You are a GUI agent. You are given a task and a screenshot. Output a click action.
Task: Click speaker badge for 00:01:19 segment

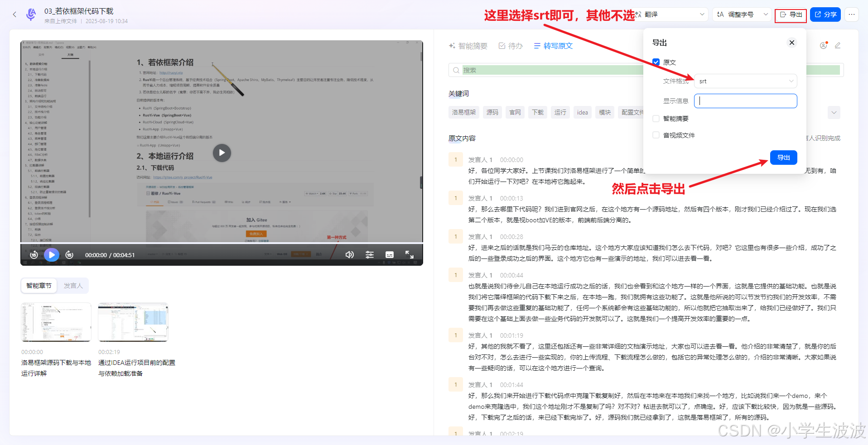(456, 335)
